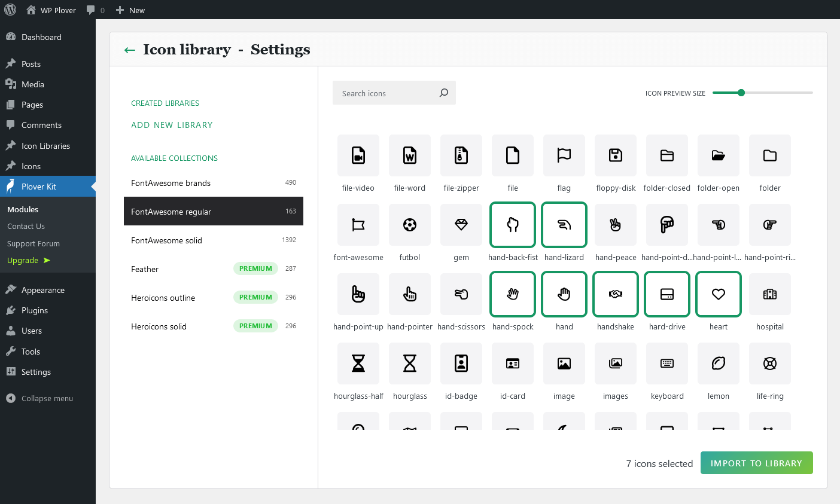
Task: Expand the Created Libraries section
Action: [x=165, y=103]
